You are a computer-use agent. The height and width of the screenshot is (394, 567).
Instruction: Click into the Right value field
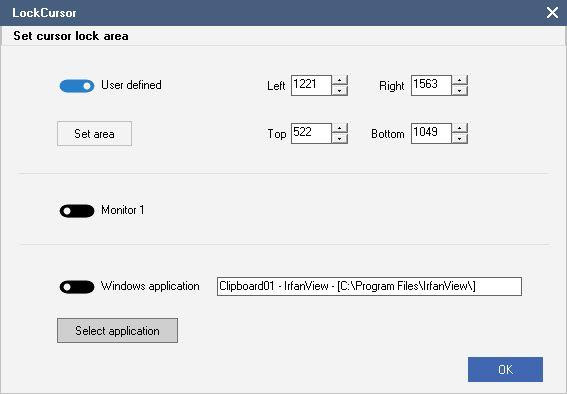tap(431, 85)
